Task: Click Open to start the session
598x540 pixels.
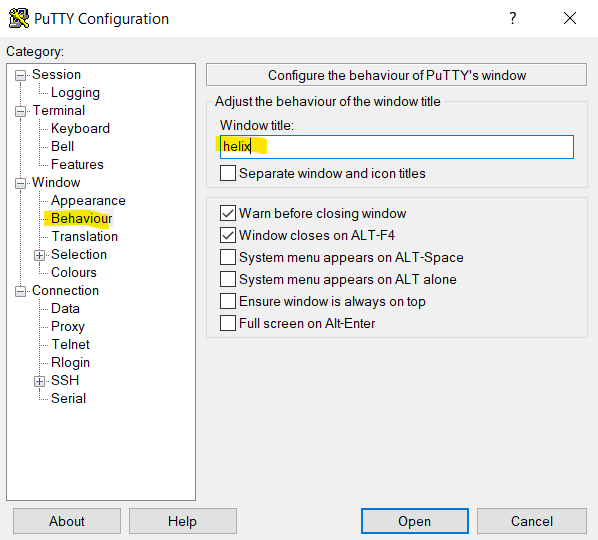Action: (415, 521)
